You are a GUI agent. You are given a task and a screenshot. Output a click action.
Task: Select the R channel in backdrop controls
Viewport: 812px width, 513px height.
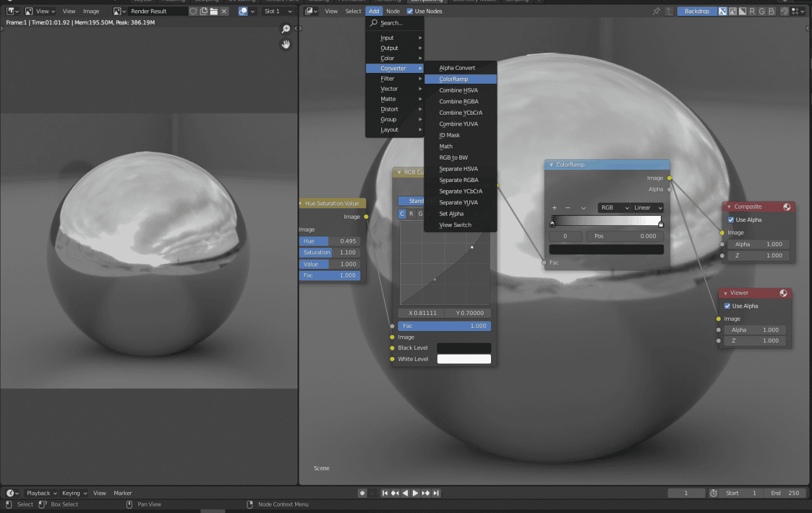pyautogui.click(x=752, y=11)
